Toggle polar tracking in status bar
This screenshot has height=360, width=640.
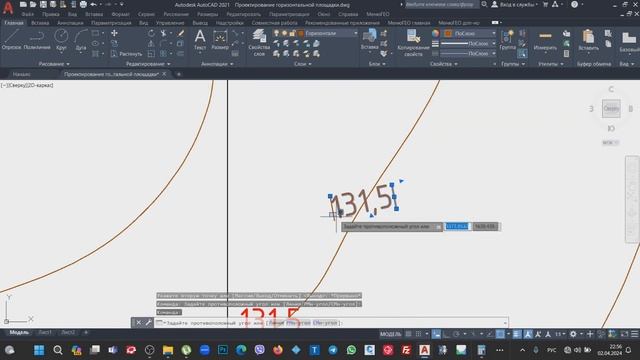456,334
